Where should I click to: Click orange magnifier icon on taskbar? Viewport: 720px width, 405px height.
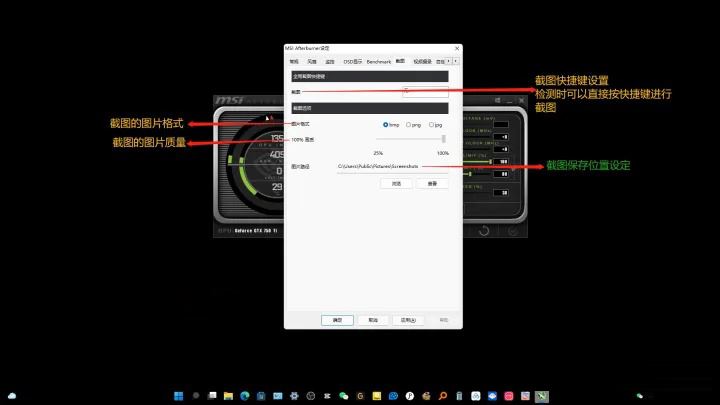click(443, 396)
